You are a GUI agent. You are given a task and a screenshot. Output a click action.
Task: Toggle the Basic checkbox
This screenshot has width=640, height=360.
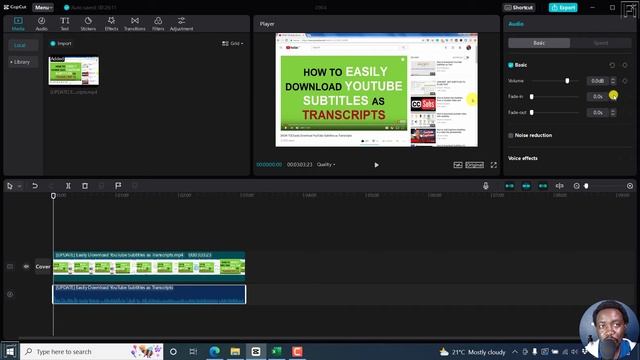(511, 65)
